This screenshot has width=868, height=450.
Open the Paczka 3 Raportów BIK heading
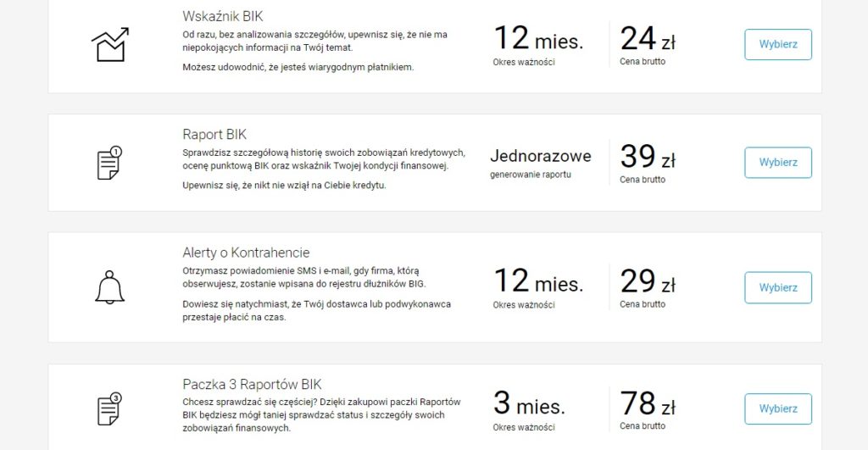click(252, 384)
